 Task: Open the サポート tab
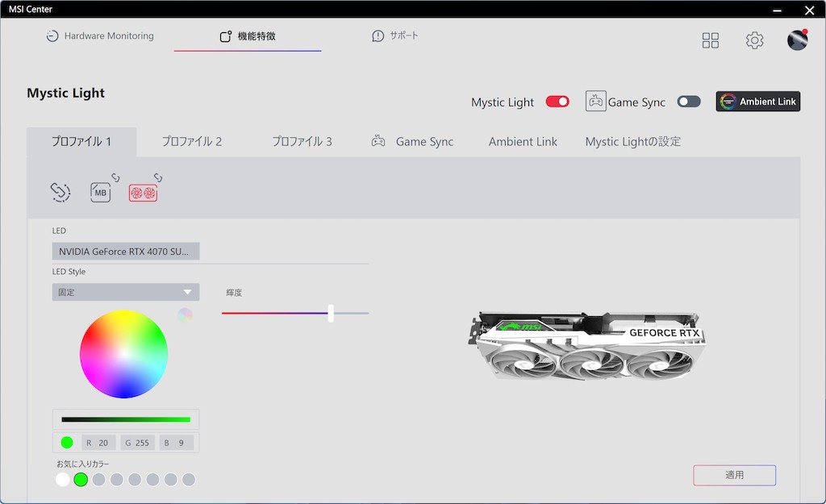coord(395,35)
